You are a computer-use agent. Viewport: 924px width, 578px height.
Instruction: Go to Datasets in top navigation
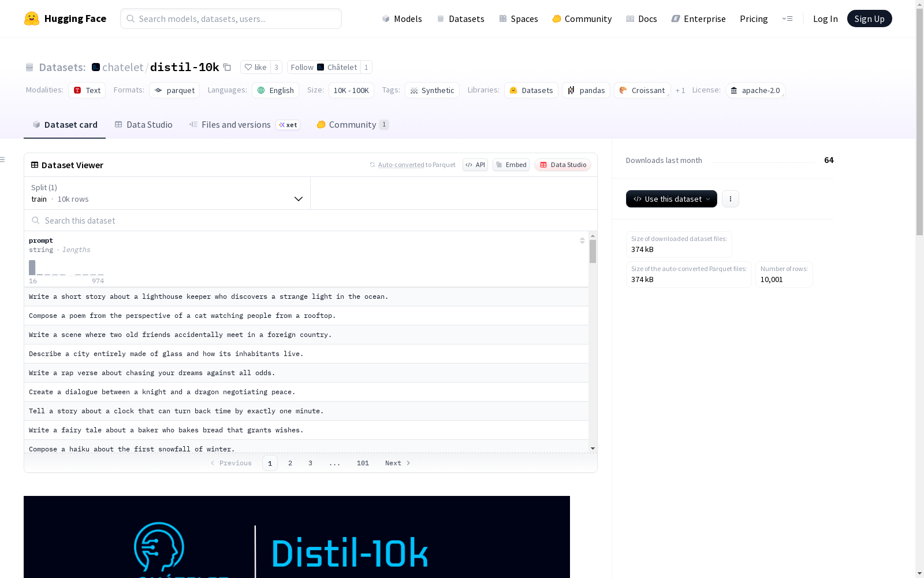460,18
